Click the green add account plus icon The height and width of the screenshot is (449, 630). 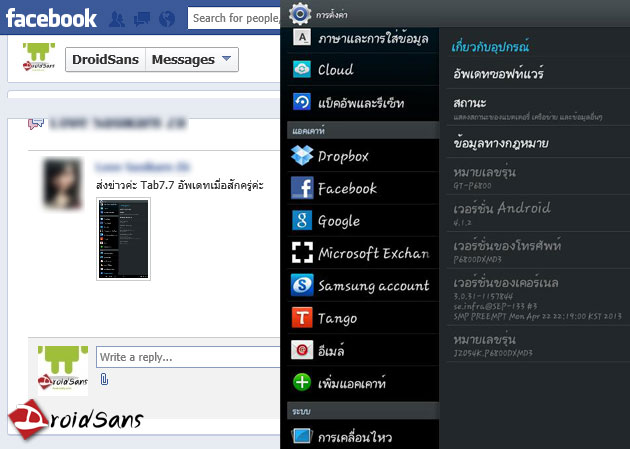pos(302,382)
